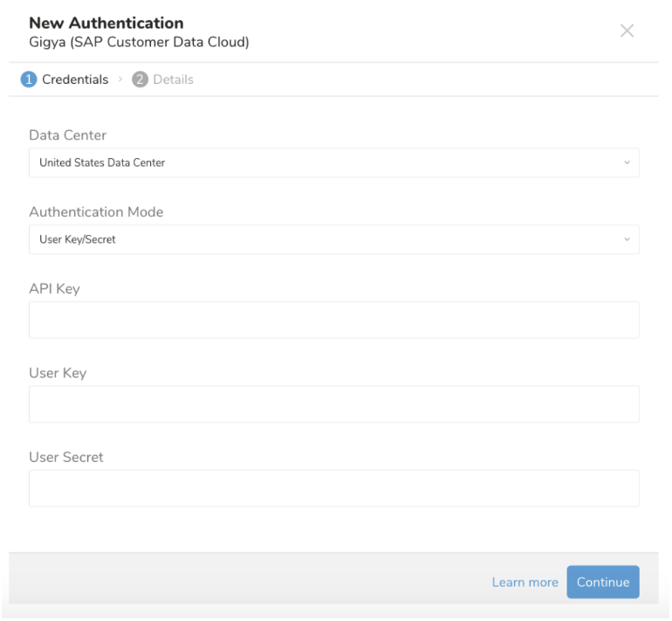Focus the User Key input field
This screenshot has height=621, width=672.
(x=333, y=404)
